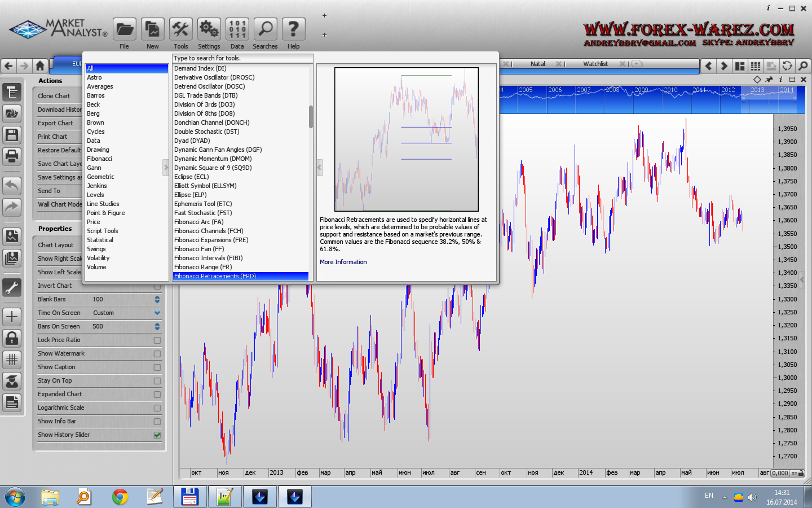The width and height of the screenshot is (812, 508).
Task: Switch to the Watchlist tab
Action: tap(595, 64)
